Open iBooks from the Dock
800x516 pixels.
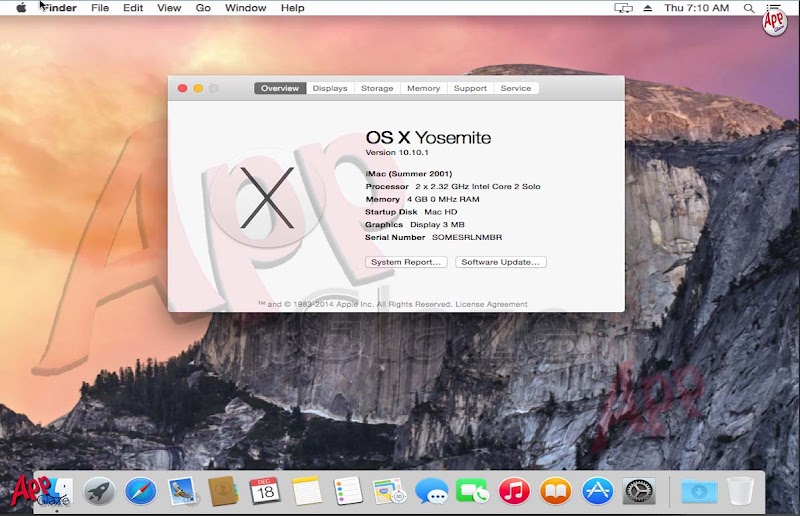(x=556, y=492)
